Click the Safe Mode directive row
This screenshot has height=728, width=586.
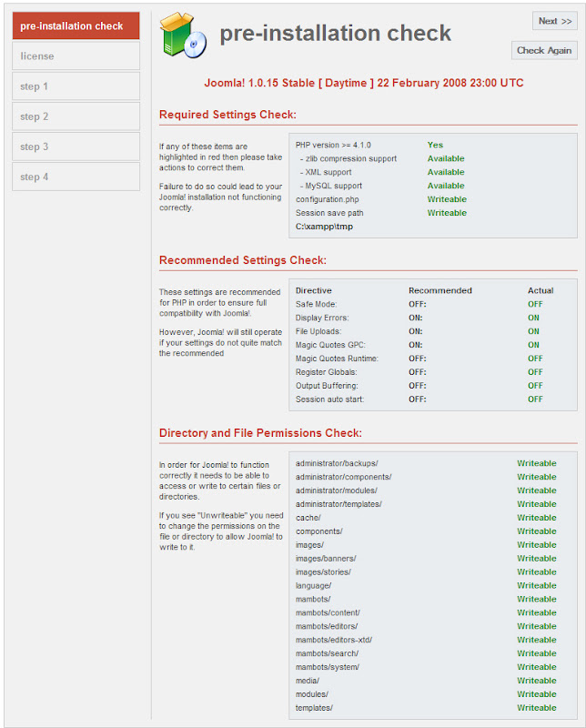(x=317, y=305)
